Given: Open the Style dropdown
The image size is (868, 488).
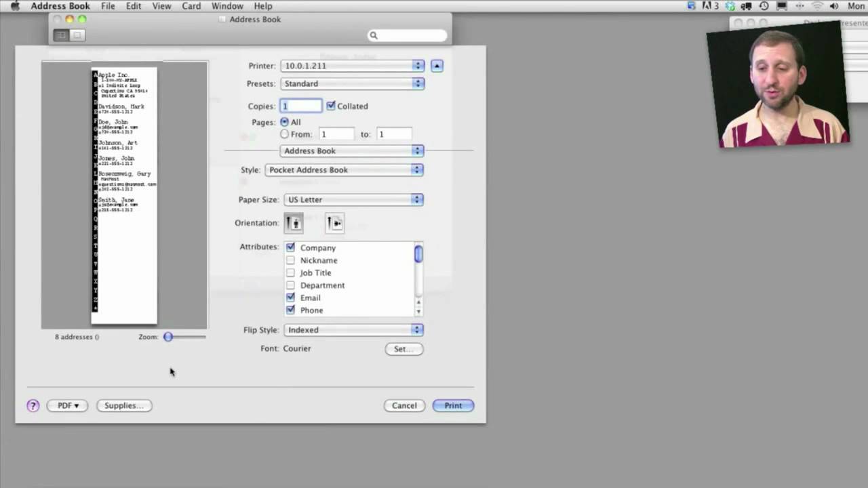Looking at the screenshot, I should pyautogui.click(x=344, y=169).
